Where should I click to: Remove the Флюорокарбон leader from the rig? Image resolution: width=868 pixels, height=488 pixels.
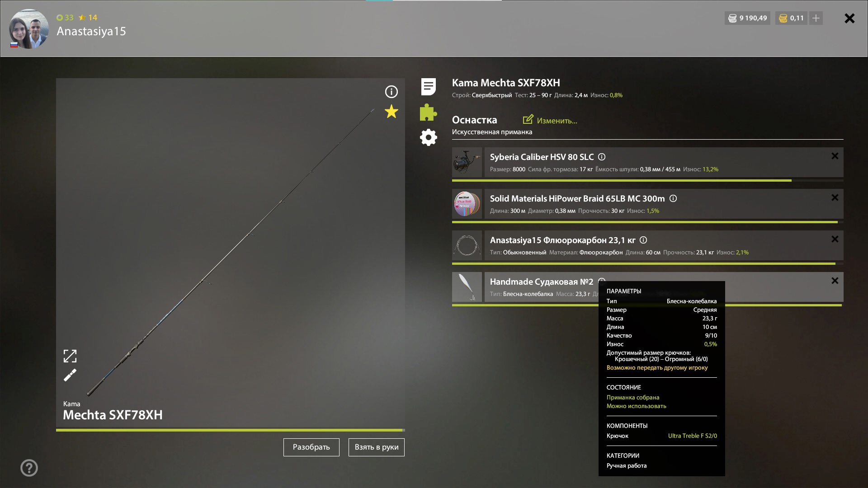click(835, 239)
